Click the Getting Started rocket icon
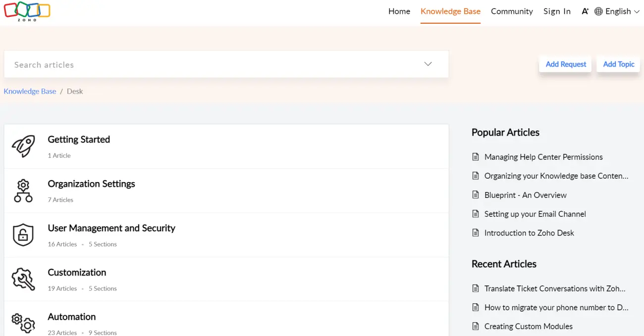Screen dimensions: 644x336 pos(23,146)
